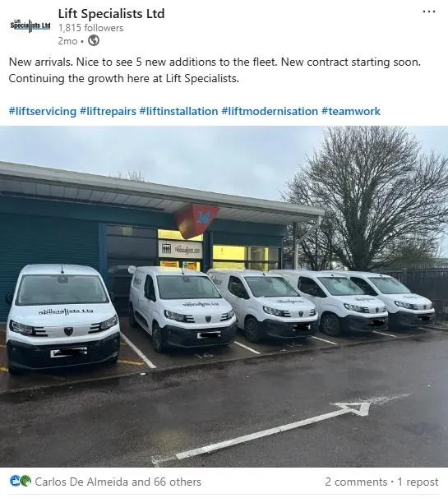Click the green celebrate reaction icon

click(x=25, y=481)
